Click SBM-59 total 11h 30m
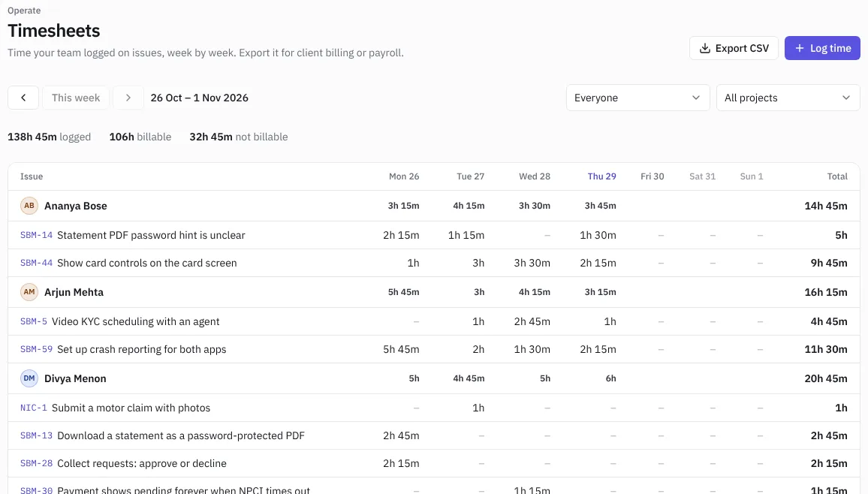Viewport: 868px width, 494px height. pyautogui.click(x=826, y=349)
